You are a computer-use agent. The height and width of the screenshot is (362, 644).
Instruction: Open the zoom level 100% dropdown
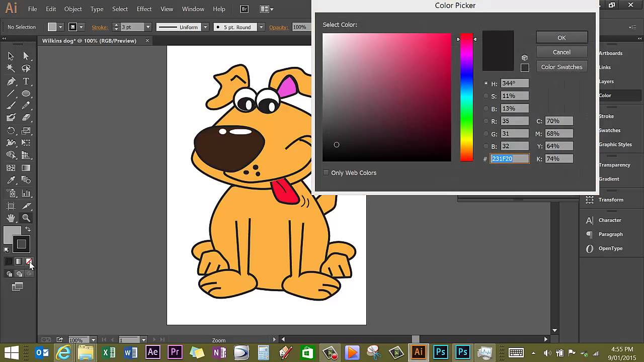[93, 340]
